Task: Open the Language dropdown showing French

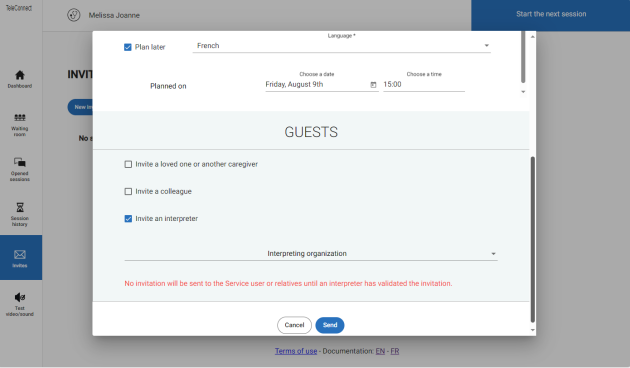Action: pyautogui.click(x=342, y=46)
